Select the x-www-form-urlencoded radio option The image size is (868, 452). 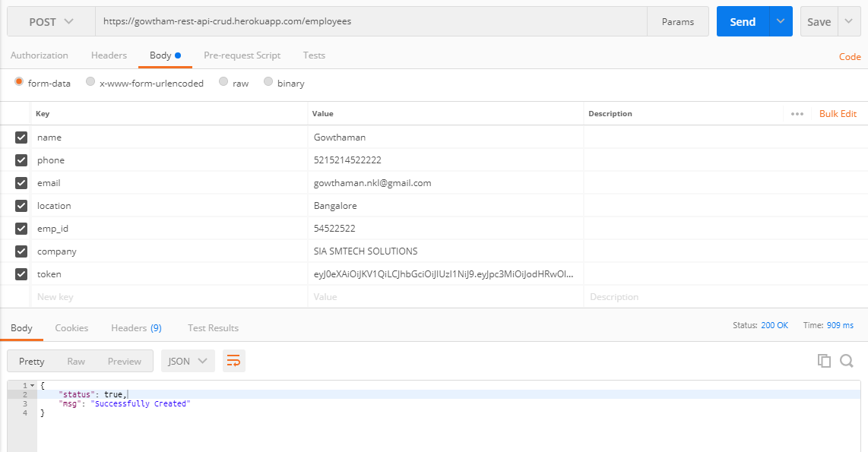pyautogui.click(x=90, y=82)
